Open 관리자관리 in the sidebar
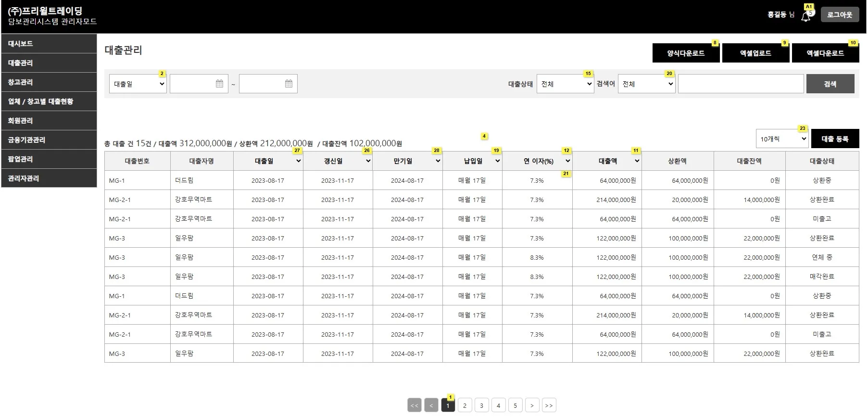The height and width of the screenshot is (417, 868). pyautogui.click(x=49, y=178)
